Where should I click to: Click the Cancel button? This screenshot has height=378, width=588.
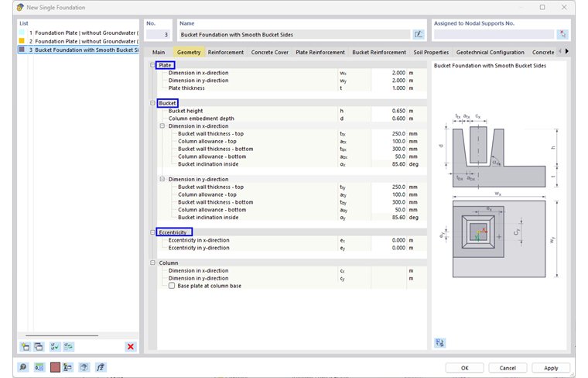click(x=508, y=368)
